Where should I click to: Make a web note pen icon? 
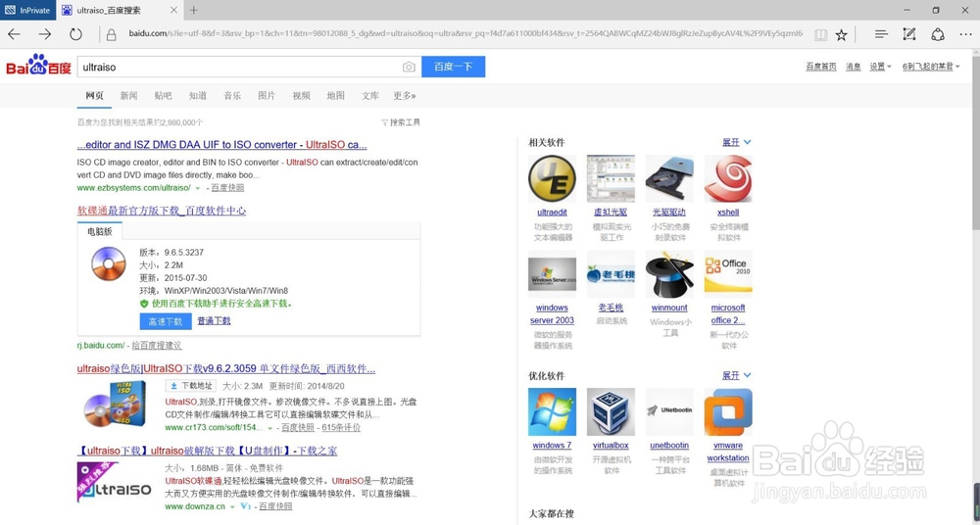[909, 34]
